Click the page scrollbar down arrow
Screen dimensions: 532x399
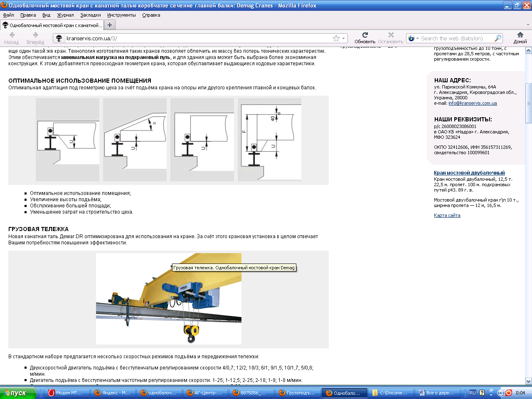[528, 381]
